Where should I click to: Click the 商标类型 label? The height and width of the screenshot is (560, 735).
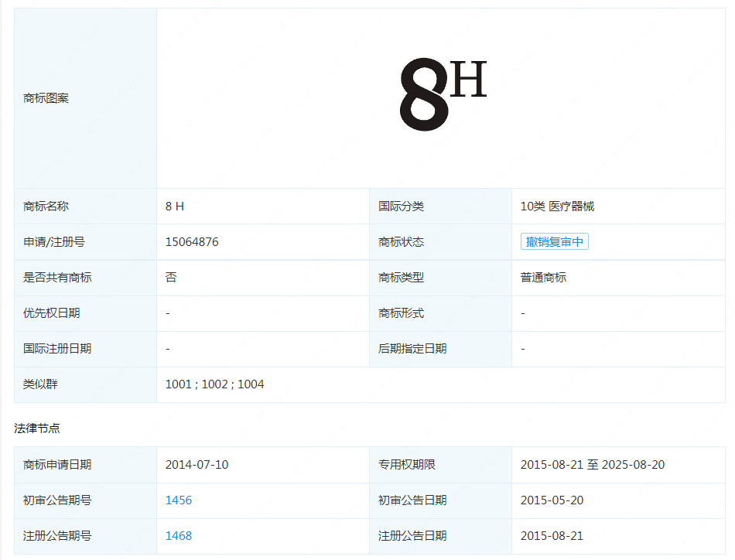point(402,278)
